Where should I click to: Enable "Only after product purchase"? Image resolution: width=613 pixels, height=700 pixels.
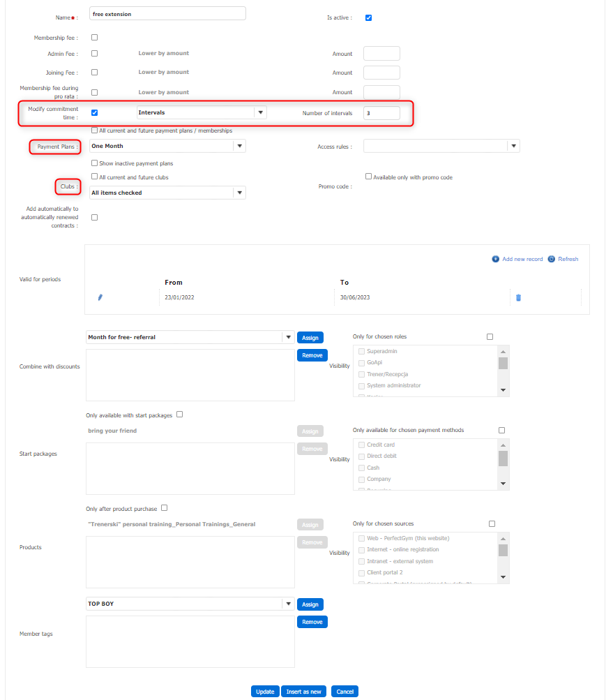coord(164,507)
